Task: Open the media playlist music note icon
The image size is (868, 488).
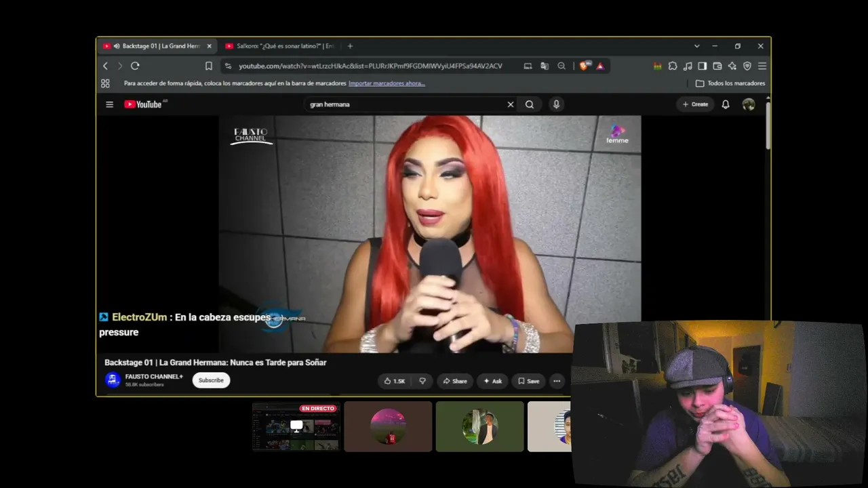Action: point(688,66)
